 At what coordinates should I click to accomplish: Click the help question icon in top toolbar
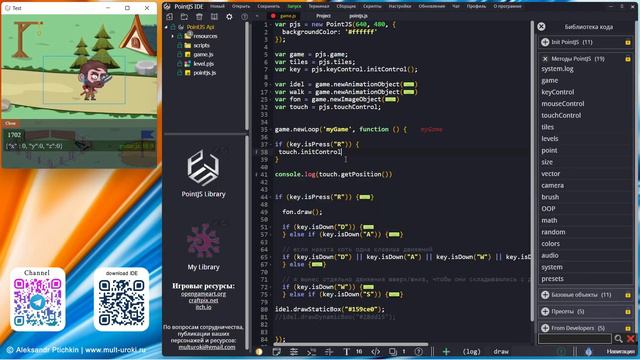click(x=244, y=17)
